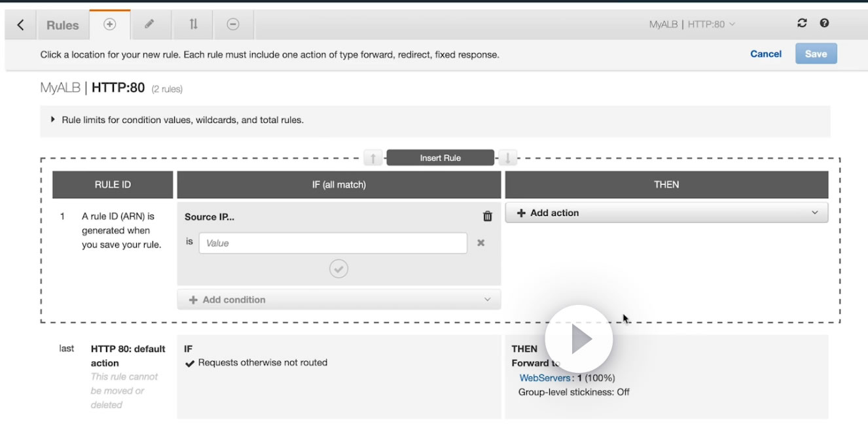The image size is (868, 439).
Task: Open the delete rules minus tab
Action: [x=233, y=24]
